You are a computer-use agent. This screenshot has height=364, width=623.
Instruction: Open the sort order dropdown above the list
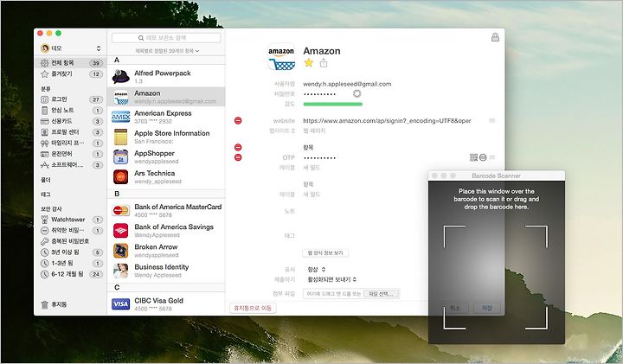pyautogui.click(x=167, y=51)
